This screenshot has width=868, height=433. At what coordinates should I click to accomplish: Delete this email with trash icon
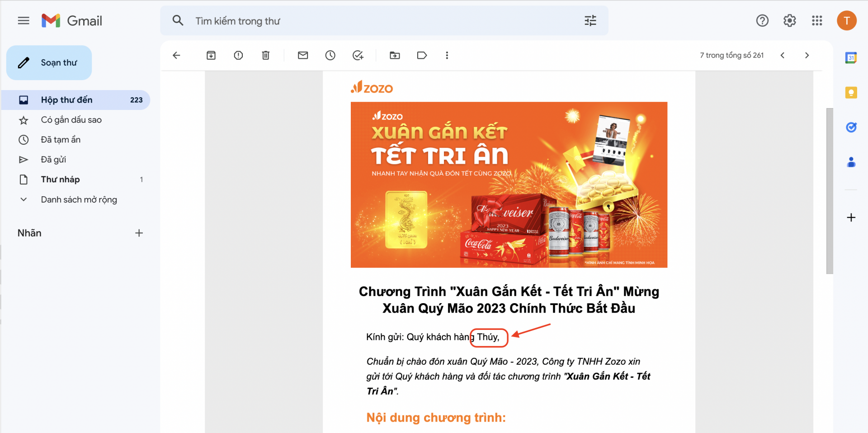[x=266, y=55]
